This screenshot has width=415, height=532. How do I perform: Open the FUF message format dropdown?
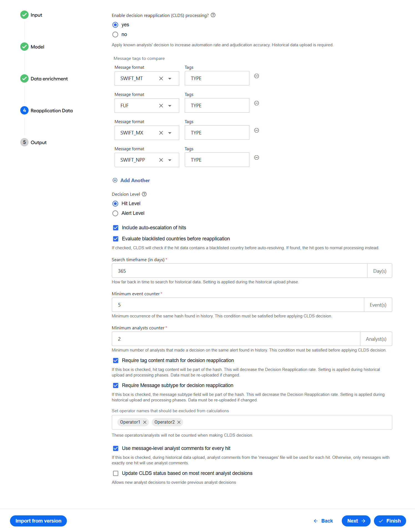[170, 106]
